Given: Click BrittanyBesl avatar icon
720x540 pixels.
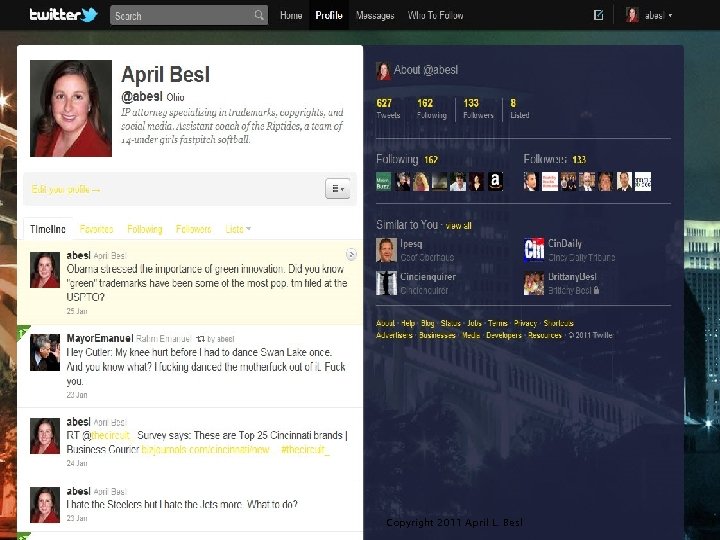Looking at the screenshot, I should 534,283.
